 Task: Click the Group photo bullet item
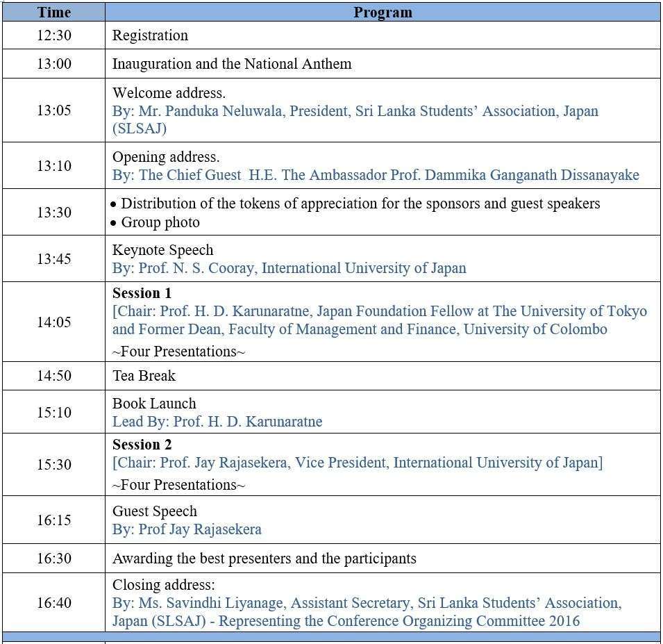click(x=160, y=222)
